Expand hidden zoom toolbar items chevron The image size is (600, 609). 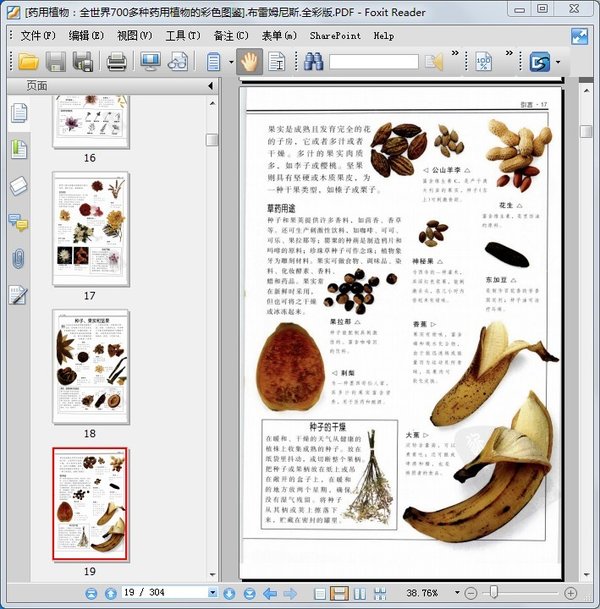(509, 53)
